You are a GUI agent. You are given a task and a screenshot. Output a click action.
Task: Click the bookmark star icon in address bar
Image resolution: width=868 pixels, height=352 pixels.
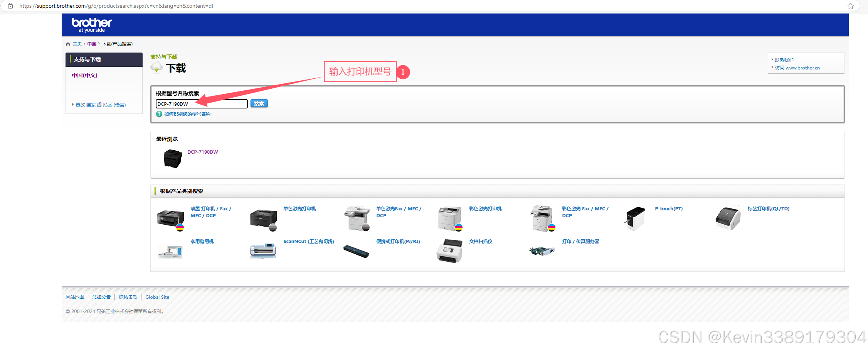851,6
